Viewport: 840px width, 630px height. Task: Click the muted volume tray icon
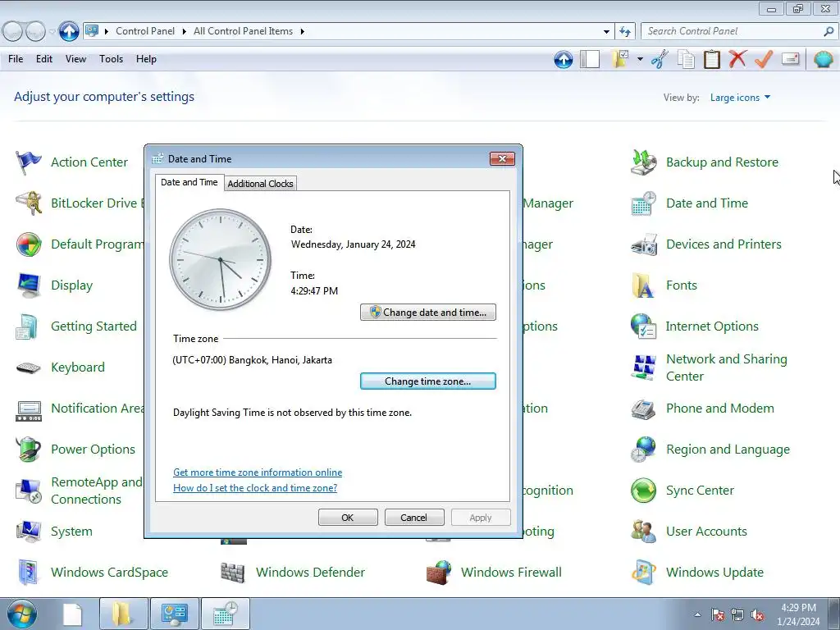click(757, 615)
